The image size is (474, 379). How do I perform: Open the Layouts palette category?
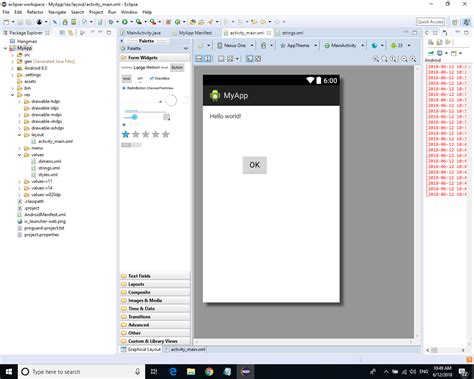point(155,284)
